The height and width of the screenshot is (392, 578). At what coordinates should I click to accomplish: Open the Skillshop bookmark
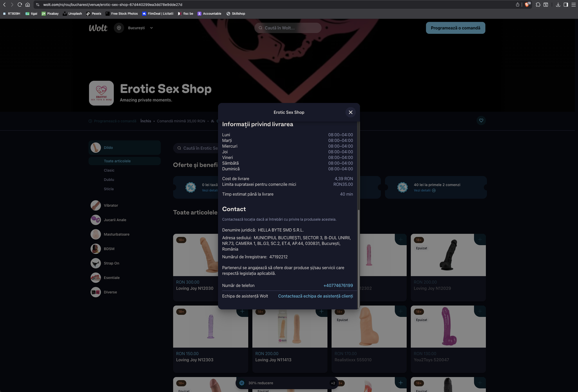(236, 14)
